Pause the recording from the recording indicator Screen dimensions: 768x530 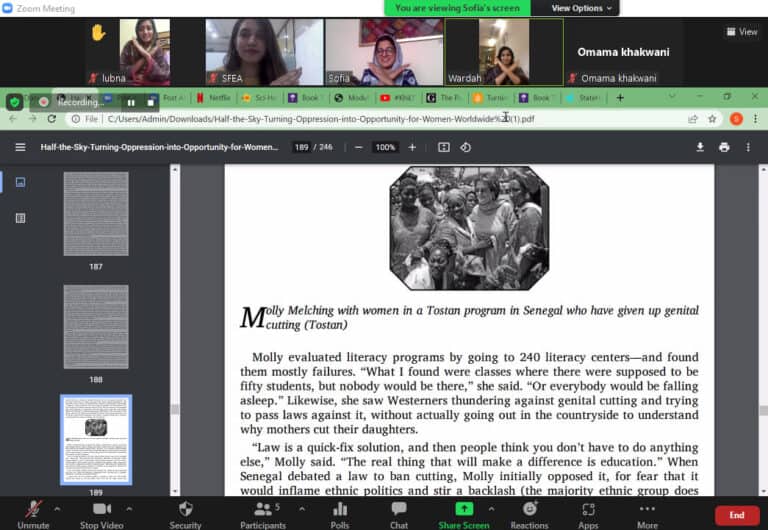131,102
